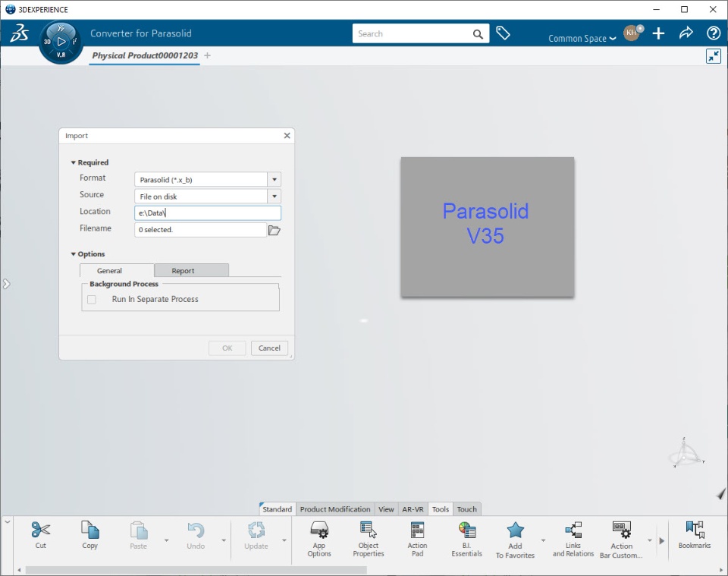Switch to the Report tab
The height and width of the screenshot is (576, 728).
[x=191, y=270]
